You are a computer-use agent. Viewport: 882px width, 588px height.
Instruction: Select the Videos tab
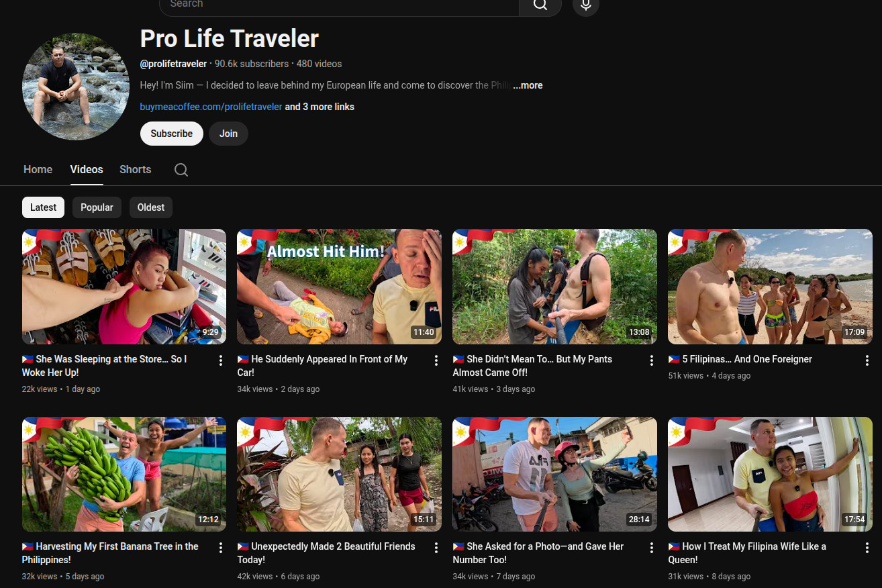click(87, 170)
